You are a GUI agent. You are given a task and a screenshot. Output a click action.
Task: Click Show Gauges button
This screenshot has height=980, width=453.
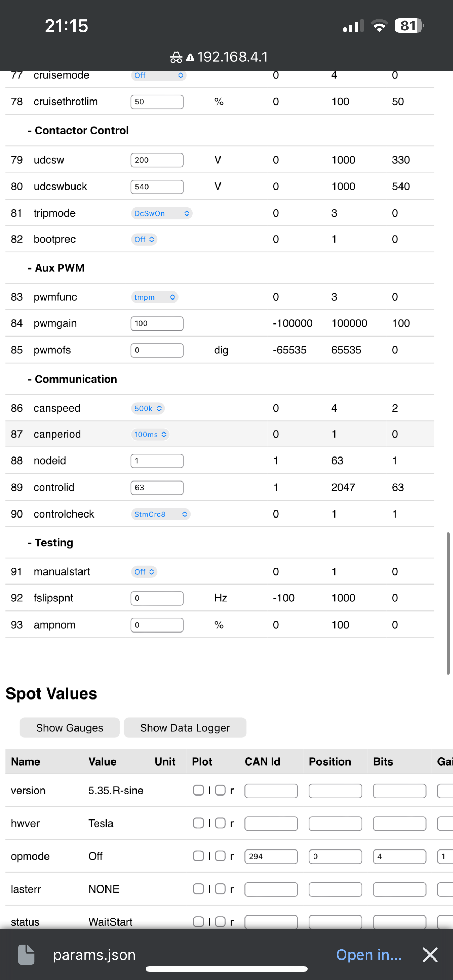pos(70,727)
